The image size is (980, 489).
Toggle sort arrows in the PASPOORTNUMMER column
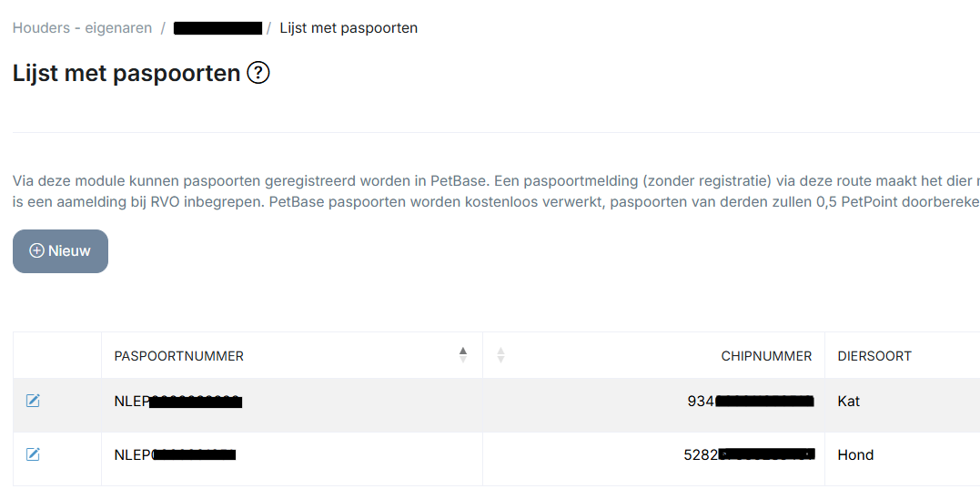(x=463, y=355)
